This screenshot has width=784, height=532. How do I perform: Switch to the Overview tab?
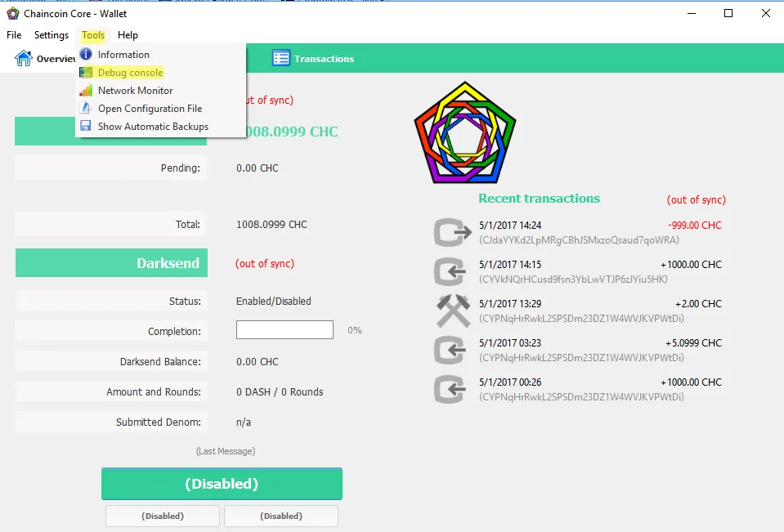pyautogui.click(x=45, y=59)
